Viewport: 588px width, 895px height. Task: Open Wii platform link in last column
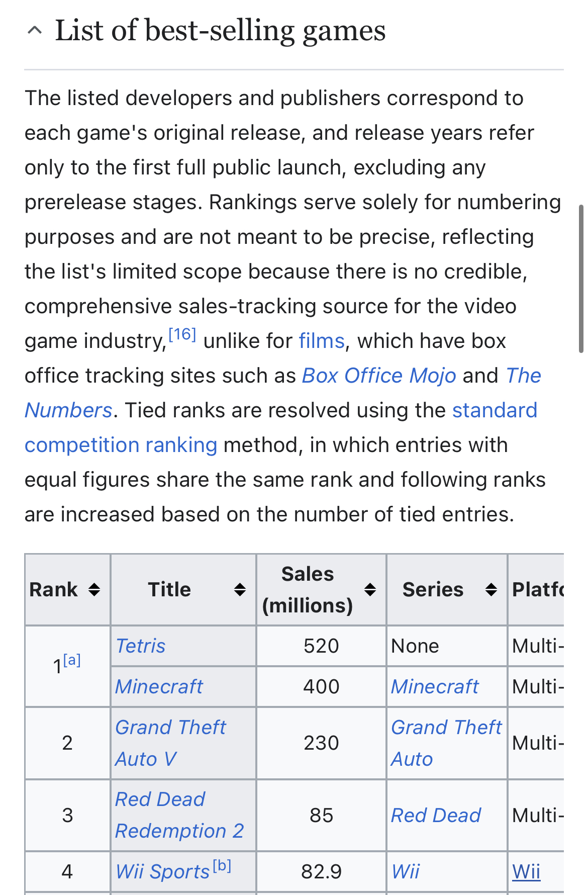(526, 871)
